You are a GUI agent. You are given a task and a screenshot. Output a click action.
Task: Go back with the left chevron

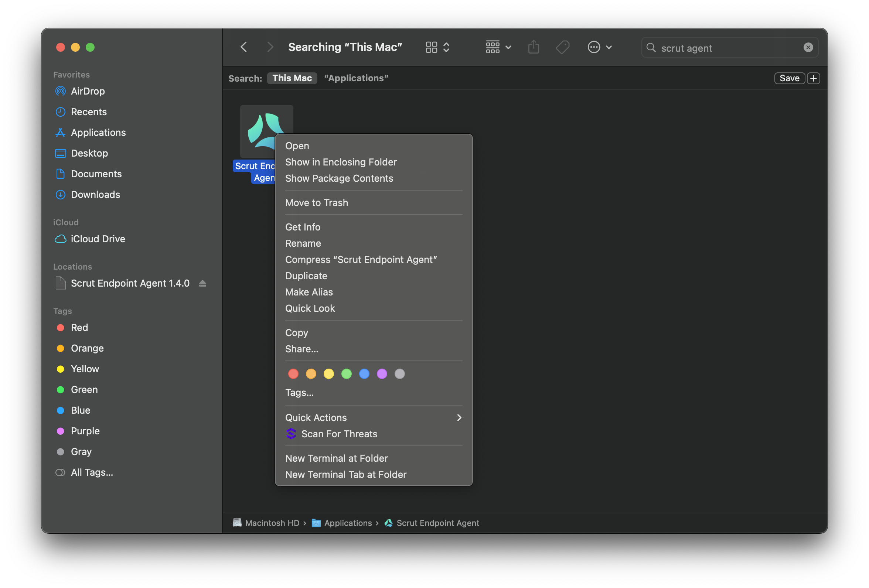pos(244,47)
